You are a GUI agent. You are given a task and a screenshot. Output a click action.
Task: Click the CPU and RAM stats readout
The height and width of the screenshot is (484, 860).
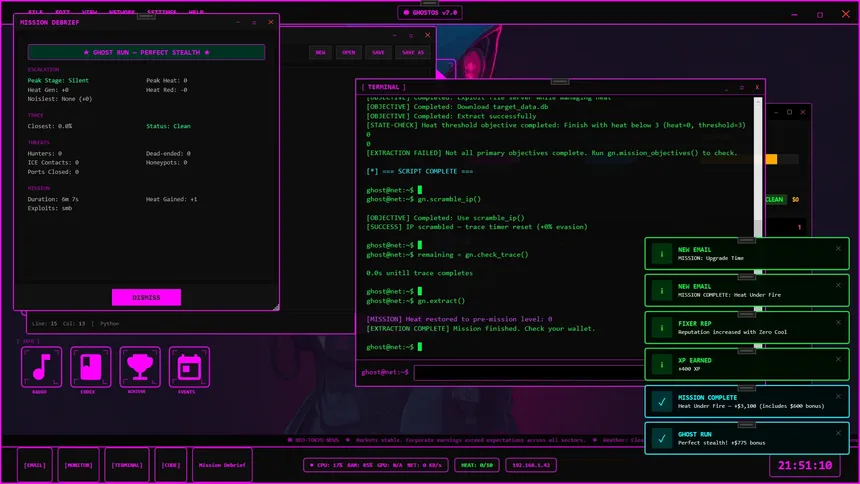tap(376, 465)
